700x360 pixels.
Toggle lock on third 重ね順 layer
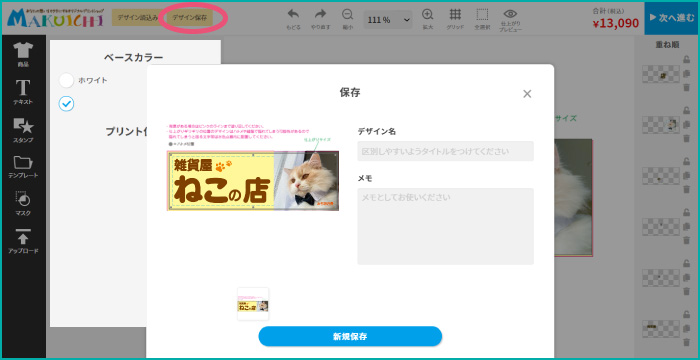(686, 162)
